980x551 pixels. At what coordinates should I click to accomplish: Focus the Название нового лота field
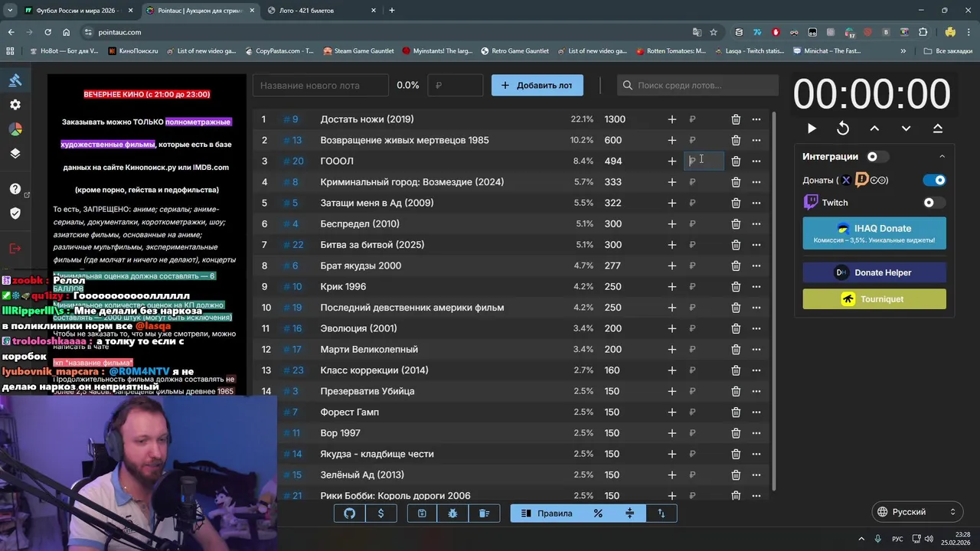321,85
